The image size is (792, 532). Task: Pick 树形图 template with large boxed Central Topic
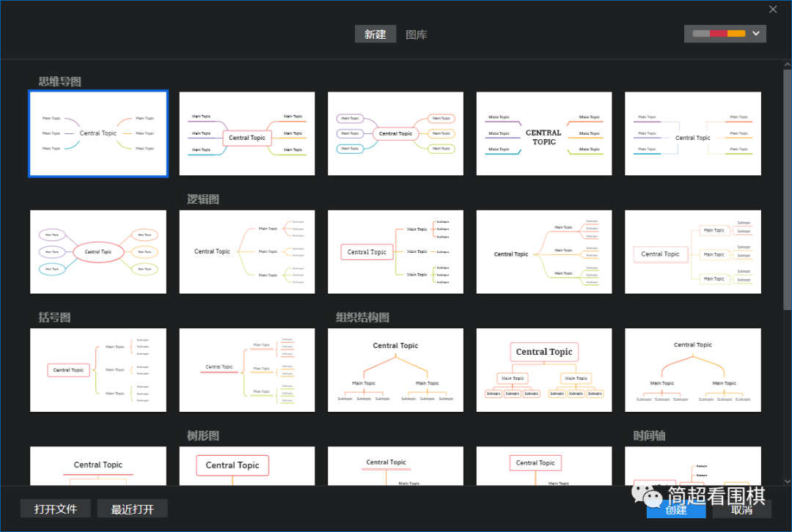(247, 466)
